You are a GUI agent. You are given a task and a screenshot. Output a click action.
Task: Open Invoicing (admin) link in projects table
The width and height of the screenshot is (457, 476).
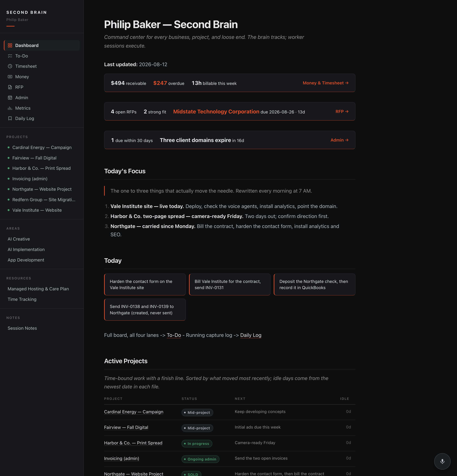click(121, 458)
